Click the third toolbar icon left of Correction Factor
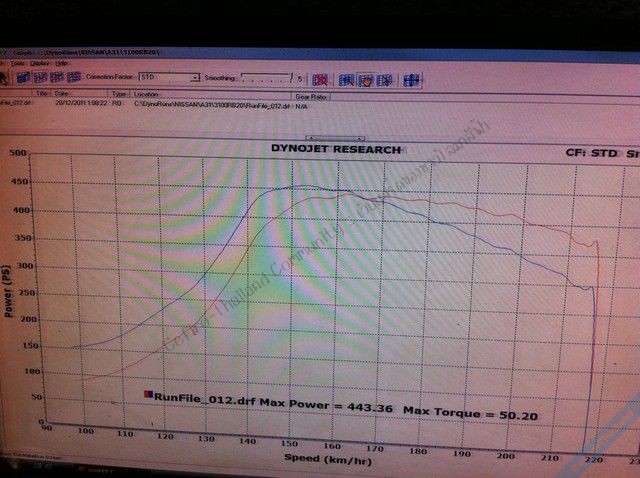The height and width of the screenshot is (478, 640). coord(55,77)
